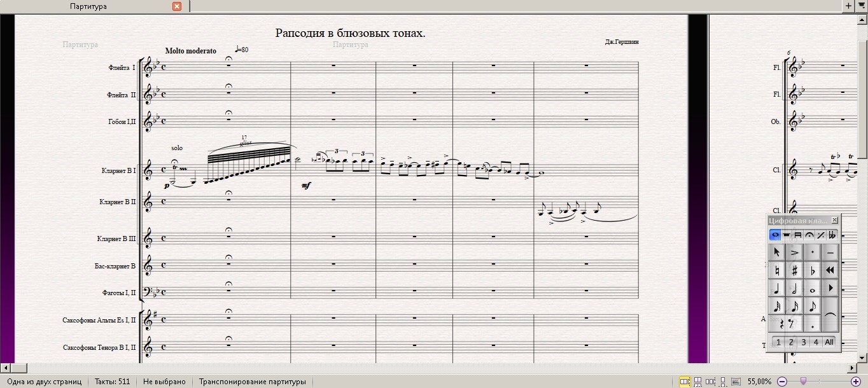Add a staccato dot from the keypad
This screenshot has height=388, width=868.
(813, 253)
